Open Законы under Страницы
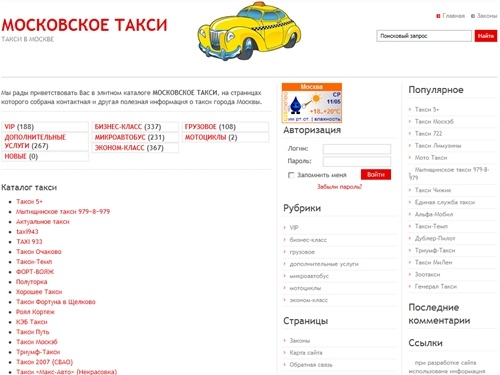The width and height of the screenshot is (500, 375). point(300,340)
